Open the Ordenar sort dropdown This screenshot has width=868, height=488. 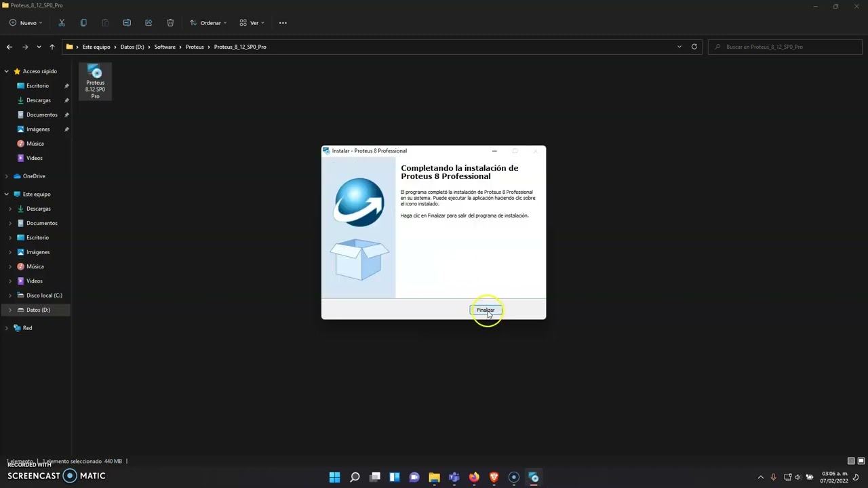pos(208,23)
